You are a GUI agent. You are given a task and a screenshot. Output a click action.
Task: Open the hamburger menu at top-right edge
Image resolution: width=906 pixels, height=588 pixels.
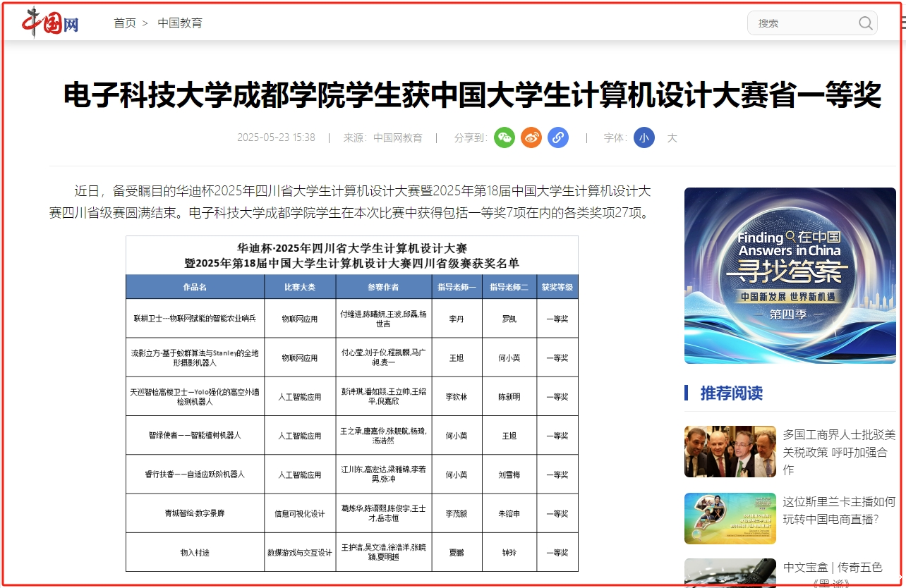pyautogui.click(x=902, y=23)
